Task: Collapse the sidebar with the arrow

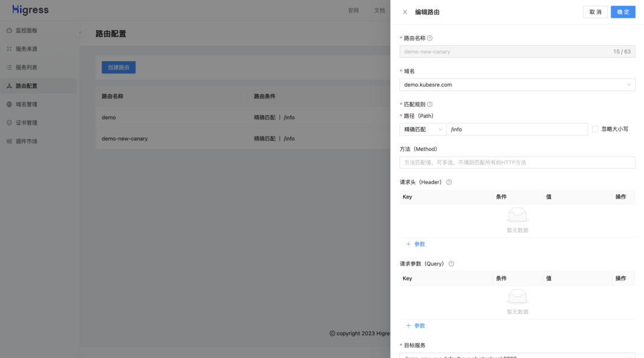Action: tap(80, 33)
